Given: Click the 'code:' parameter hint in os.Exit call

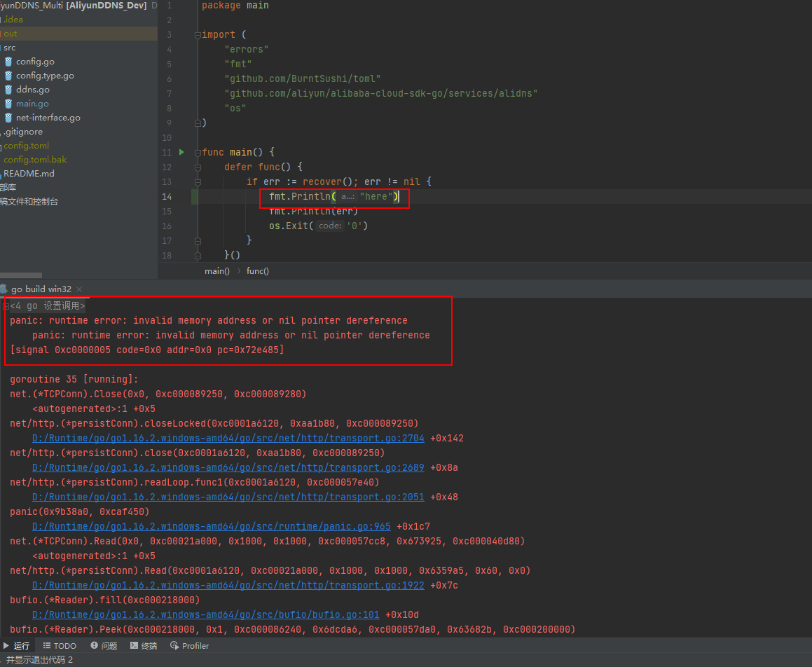Looking at the screenshot, I should point(330,226).
